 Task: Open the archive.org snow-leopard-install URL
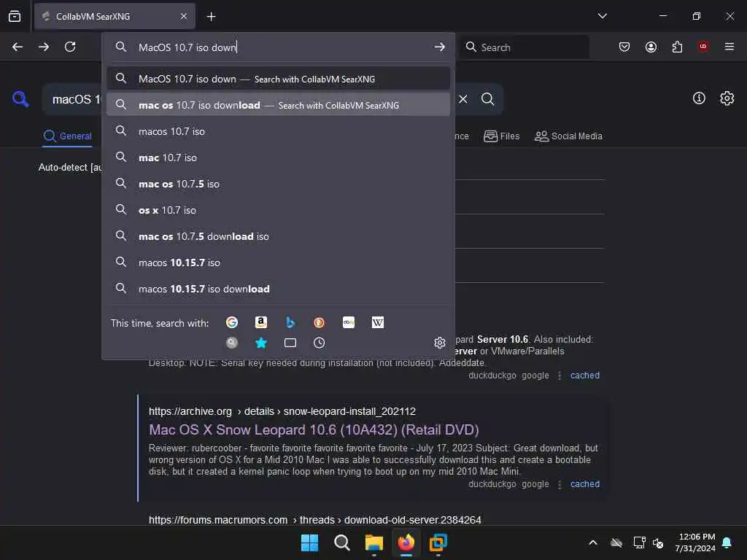pyautogui.click(x=282, y=411)
